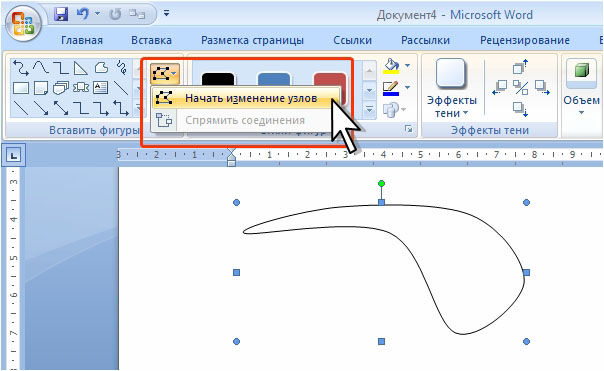This screenshot has height=371, width=604.
Task: Click the greyed Repeat button
Action: click(x=116, y=14)
